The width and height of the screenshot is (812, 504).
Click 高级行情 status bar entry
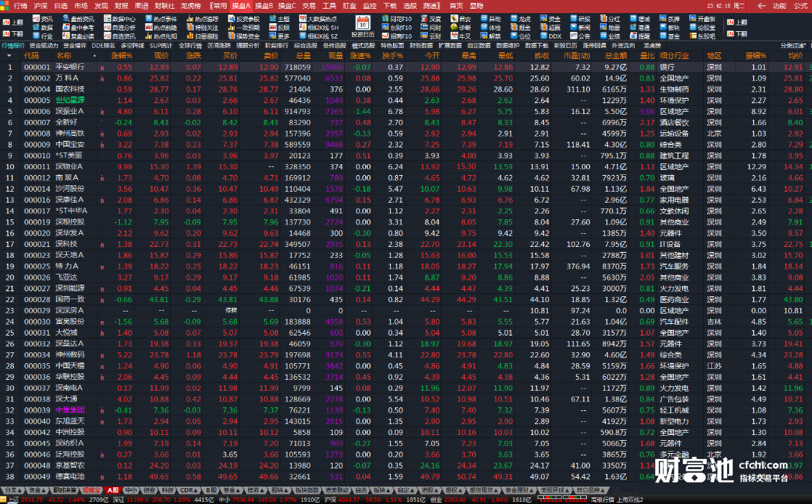602,500
